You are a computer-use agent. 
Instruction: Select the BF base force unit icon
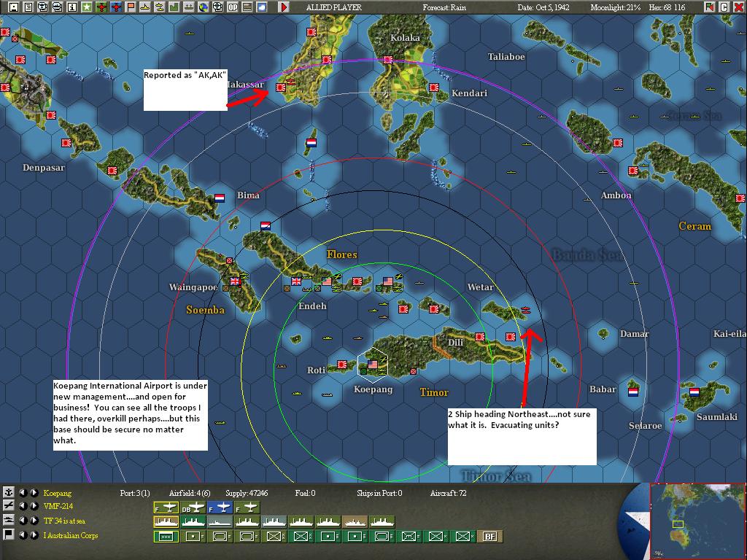[x=489, y=537]
